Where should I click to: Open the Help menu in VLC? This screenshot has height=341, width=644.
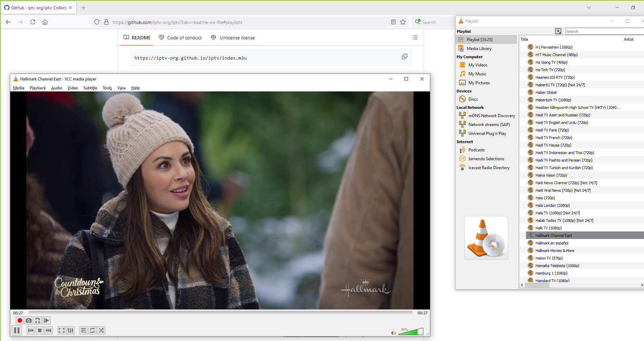point(135,88)
